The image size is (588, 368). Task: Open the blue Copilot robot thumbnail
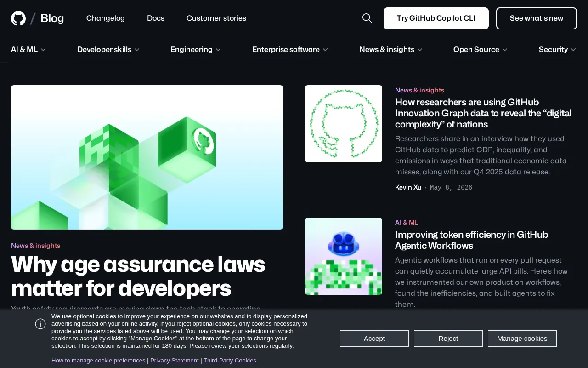(344, 256)
